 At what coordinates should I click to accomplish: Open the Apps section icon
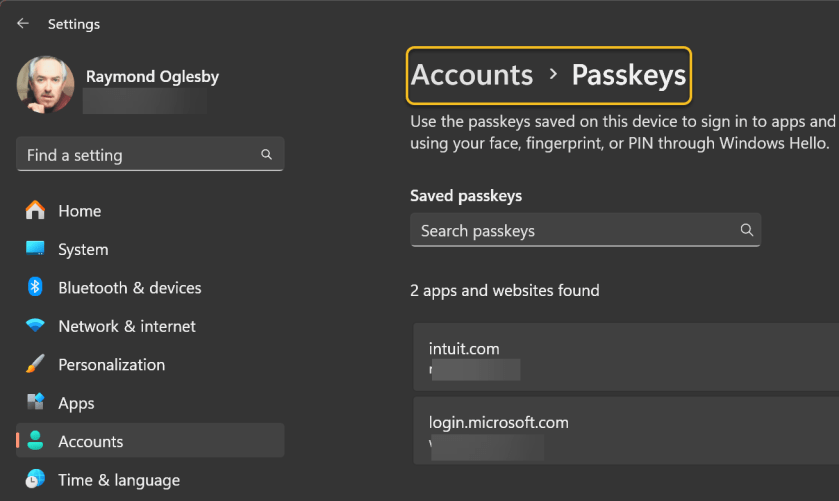pos(35,402)
